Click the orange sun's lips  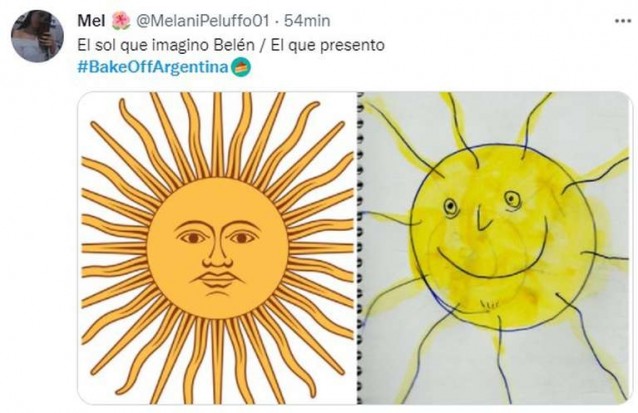pos(217,280)
